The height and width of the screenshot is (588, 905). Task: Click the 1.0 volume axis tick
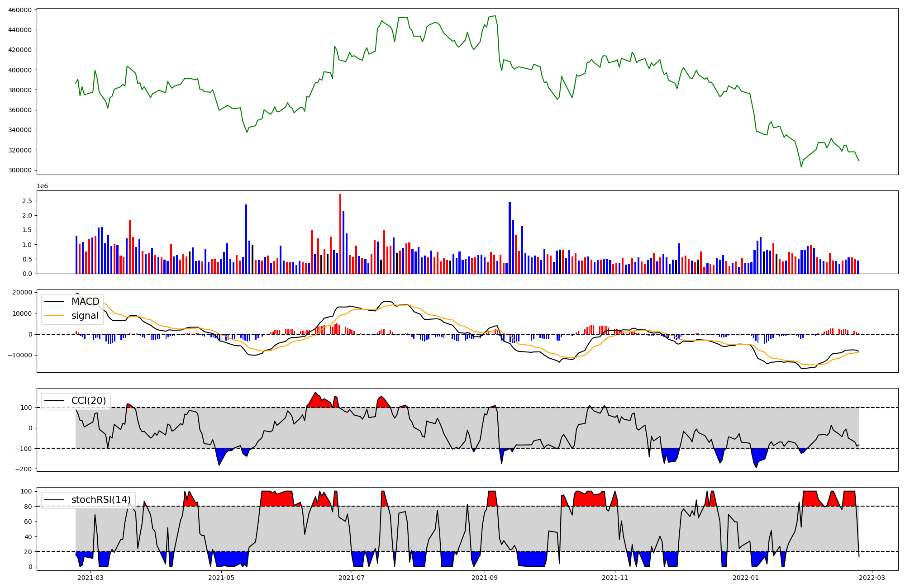[27, 245]
